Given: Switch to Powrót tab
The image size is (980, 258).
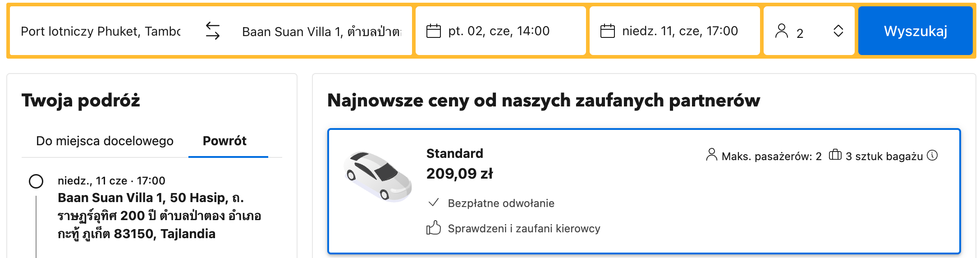Looking at the screenshot, I should coord(224,141).
